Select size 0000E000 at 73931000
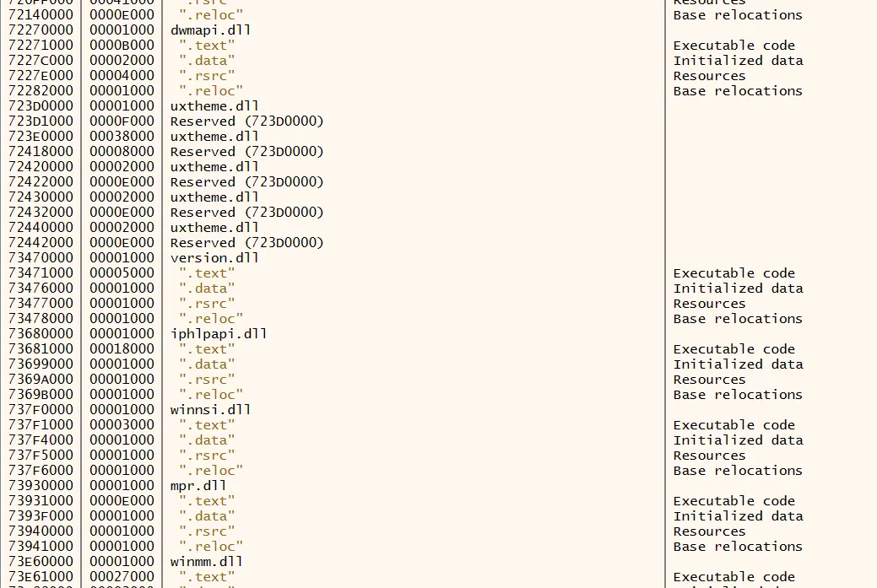The width and height of the screenshot is (877, 588). coord(122,501)
